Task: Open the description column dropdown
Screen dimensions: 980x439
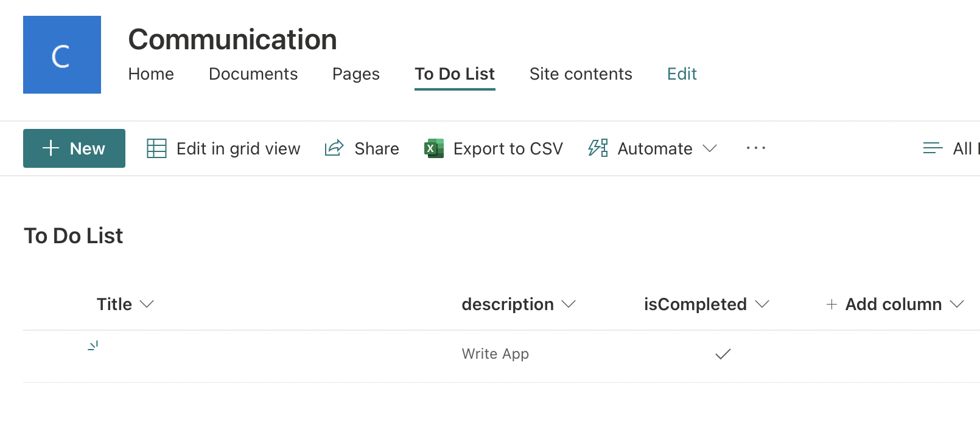Action: tap(569, 304)
